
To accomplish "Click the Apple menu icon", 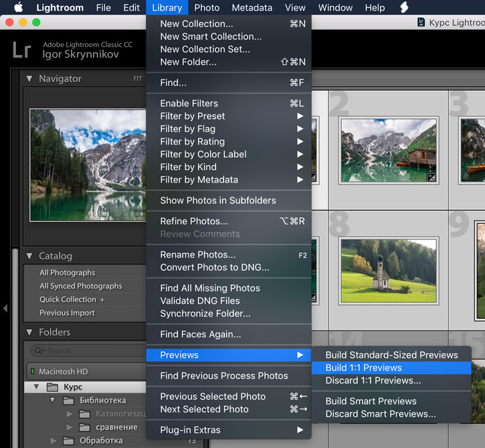I will click(x=18, y=8).
